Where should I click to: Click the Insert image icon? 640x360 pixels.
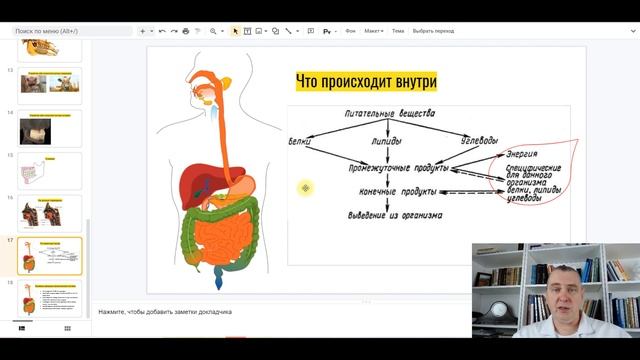259,31
